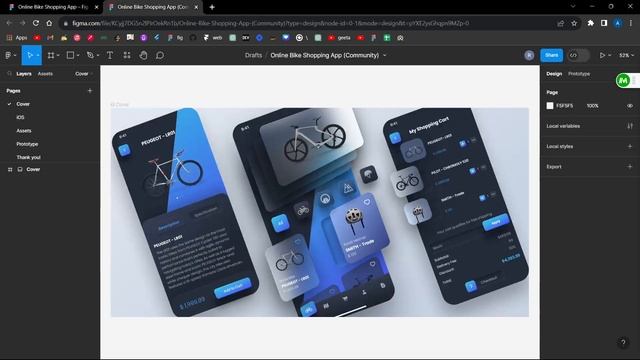Open browser profile avatar

618,23
